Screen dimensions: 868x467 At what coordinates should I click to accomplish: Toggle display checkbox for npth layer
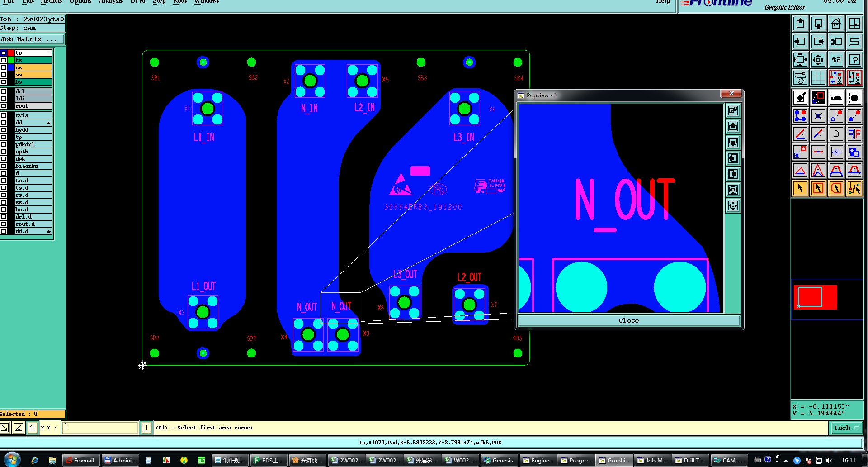[4, 152]
